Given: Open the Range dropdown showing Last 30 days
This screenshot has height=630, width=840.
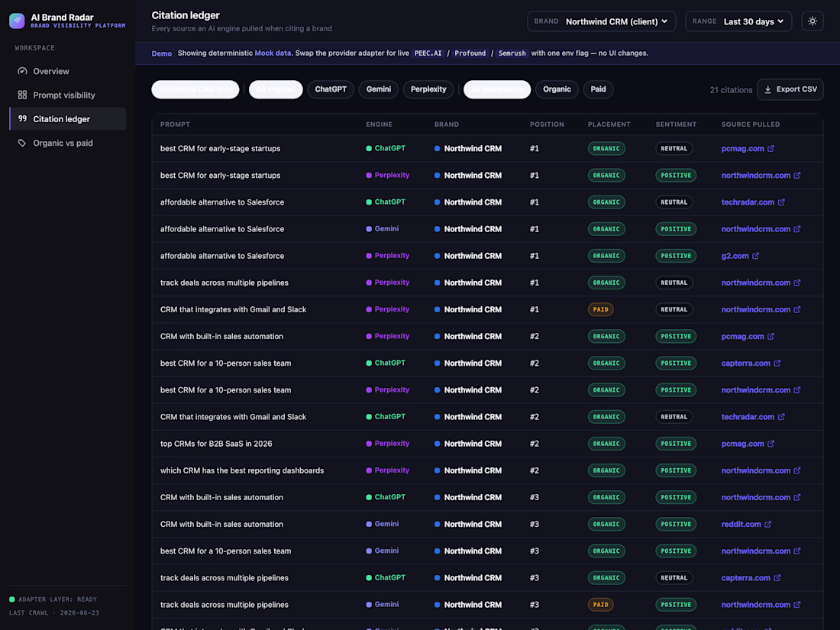Looking at the screenshot, I should pos(738,21).
